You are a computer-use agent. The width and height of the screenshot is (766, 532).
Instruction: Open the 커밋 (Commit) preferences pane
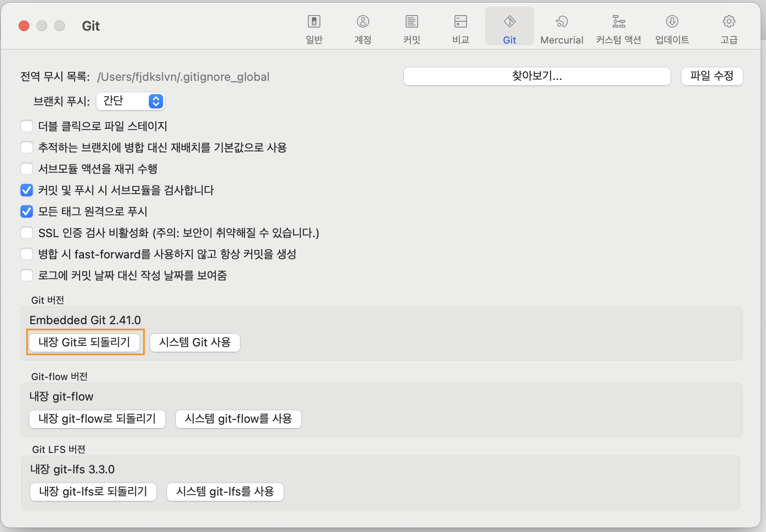pyautogui.click(x=412, y=29)
